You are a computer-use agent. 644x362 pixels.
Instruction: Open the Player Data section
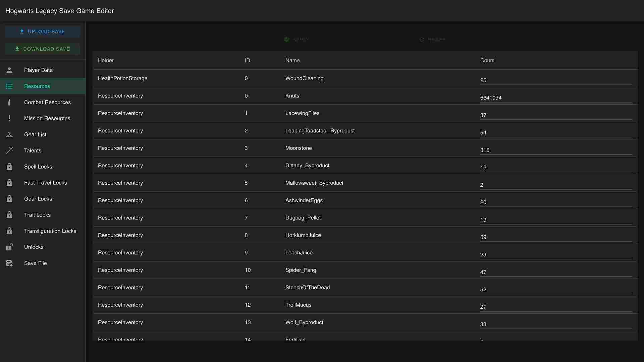click(43, 70)
